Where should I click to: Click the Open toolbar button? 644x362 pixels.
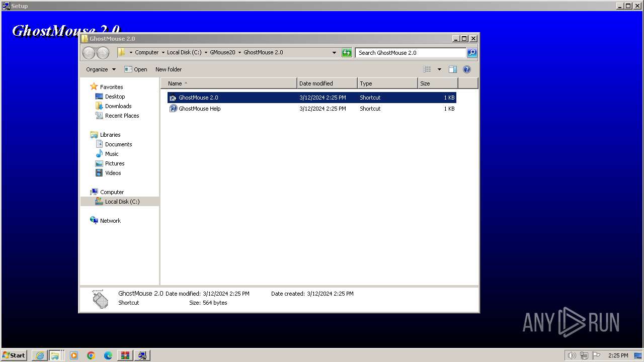pos(136,69)
